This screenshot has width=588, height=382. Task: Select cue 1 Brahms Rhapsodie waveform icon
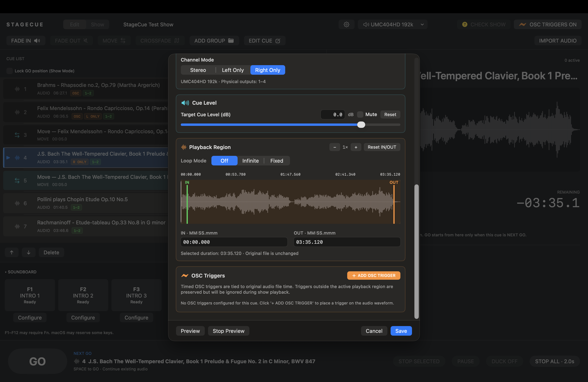pos(17,89)
